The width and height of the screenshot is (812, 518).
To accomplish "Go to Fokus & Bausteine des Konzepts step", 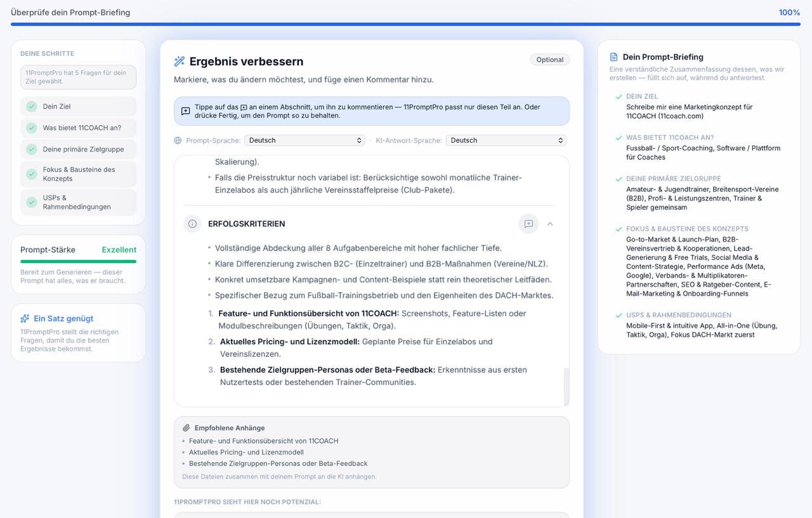I will (78, 174).
